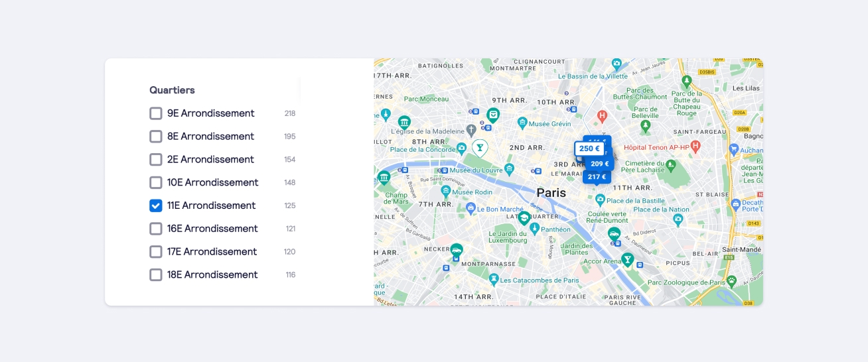This screenshot has height=362, width=868.
Task: Click the Le Jardin du Luxembourg label
Action: (508, 237)
